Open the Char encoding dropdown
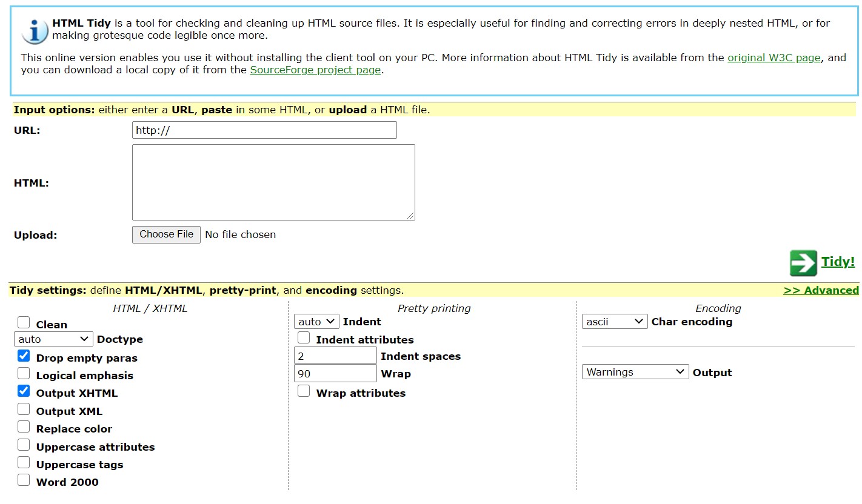Viewport: 862px width, 504px height. pyautogui.click(x=614, y=321)
